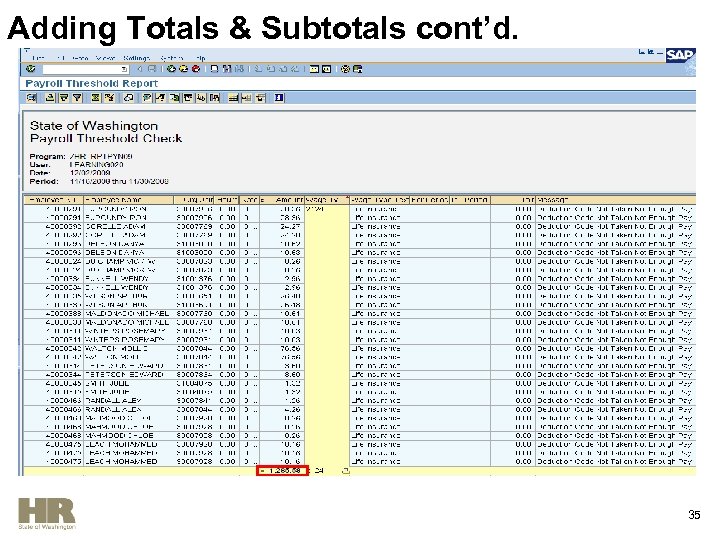Image resolution: width=720 pixels, height=540 pixels.
Task: Click the Print icon in the standard toolbar
Action: click(x=214, y=69)
